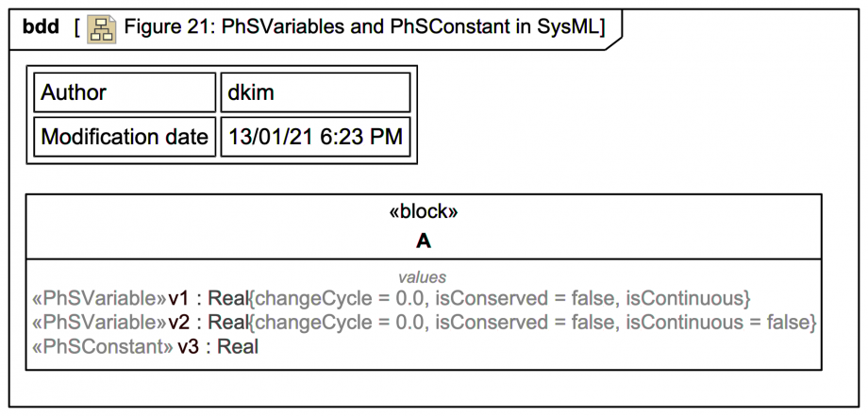Click the dkim author value cell

[x=315, y=92]
